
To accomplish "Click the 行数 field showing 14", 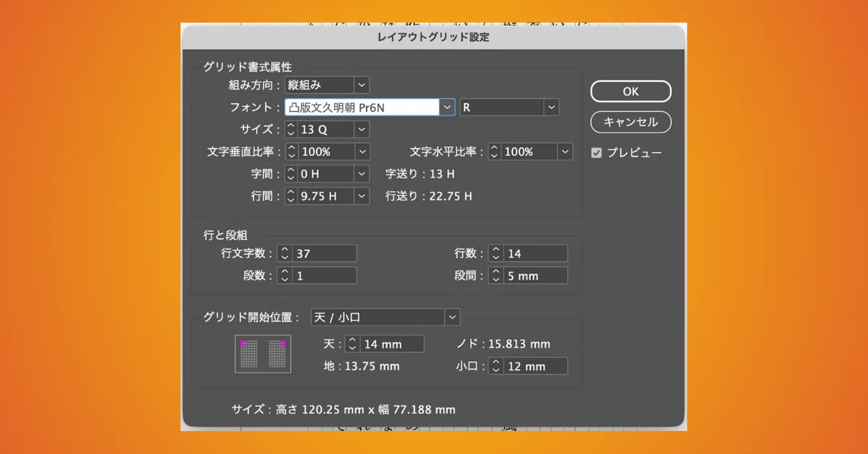I will point(535,254).
